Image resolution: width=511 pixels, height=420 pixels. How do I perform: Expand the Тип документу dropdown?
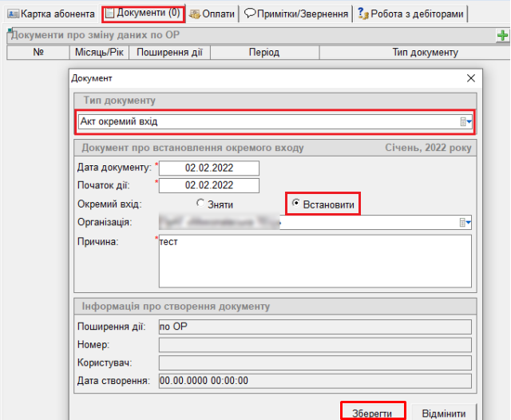pos(469,122)
